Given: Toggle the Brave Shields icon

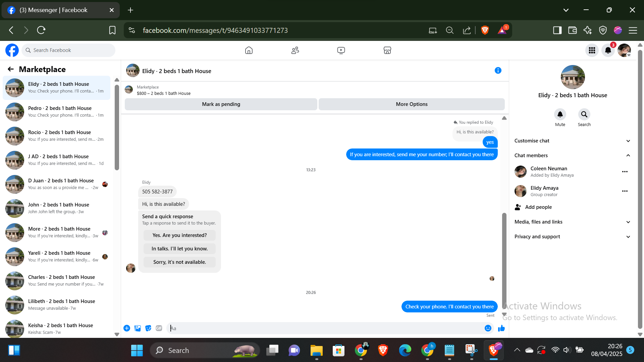Looking at the screenshot, I should pyautogui.click(x=485, y=30).
